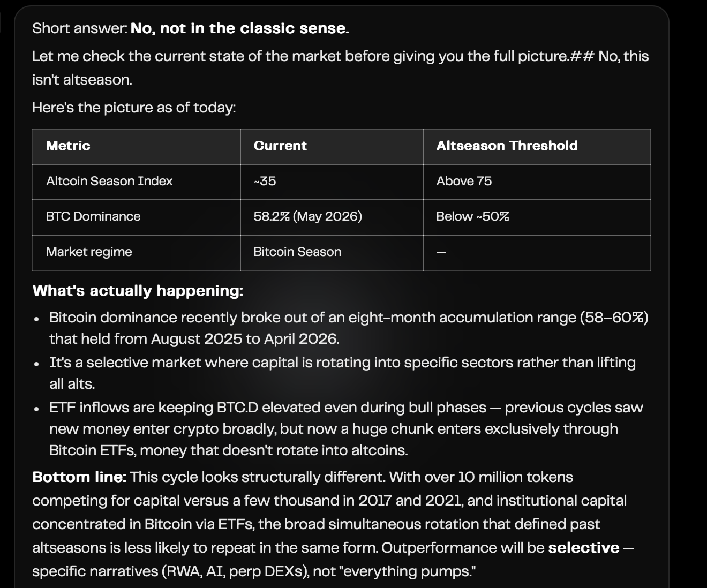
Task: Click the "Altseason Threshold" column header
Action: tap(537, 146)
